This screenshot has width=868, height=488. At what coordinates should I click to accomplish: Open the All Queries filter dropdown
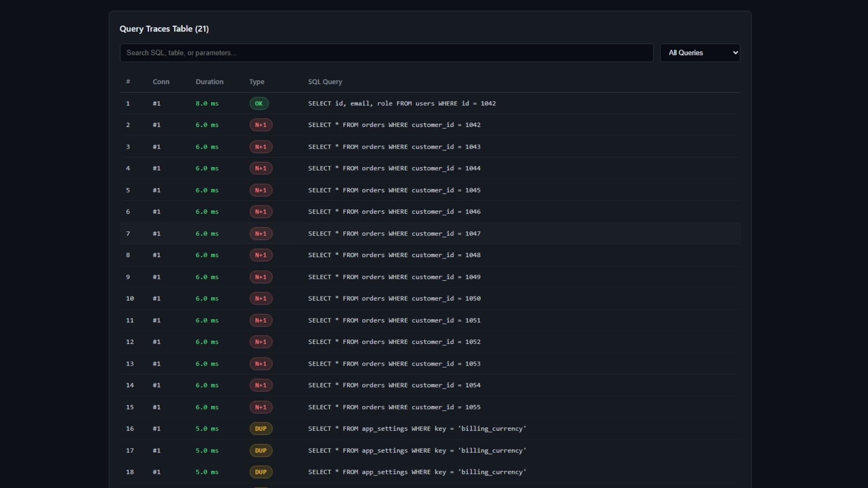[x=700, y=53]
